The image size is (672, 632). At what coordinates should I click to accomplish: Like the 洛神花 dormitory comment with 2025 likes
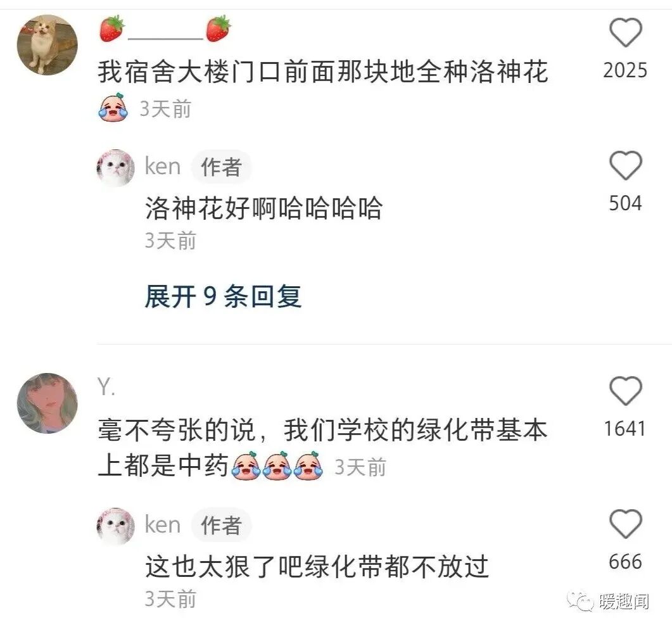pyautogui.click(x=625, y=32)
